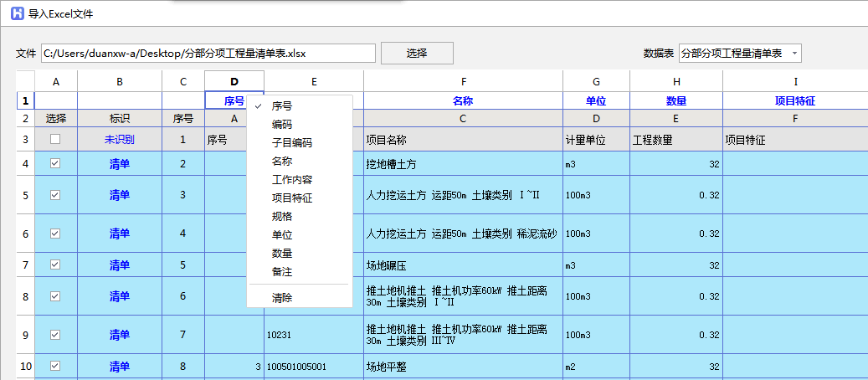Click 清除 to clear column mapping

click(282, 298)
